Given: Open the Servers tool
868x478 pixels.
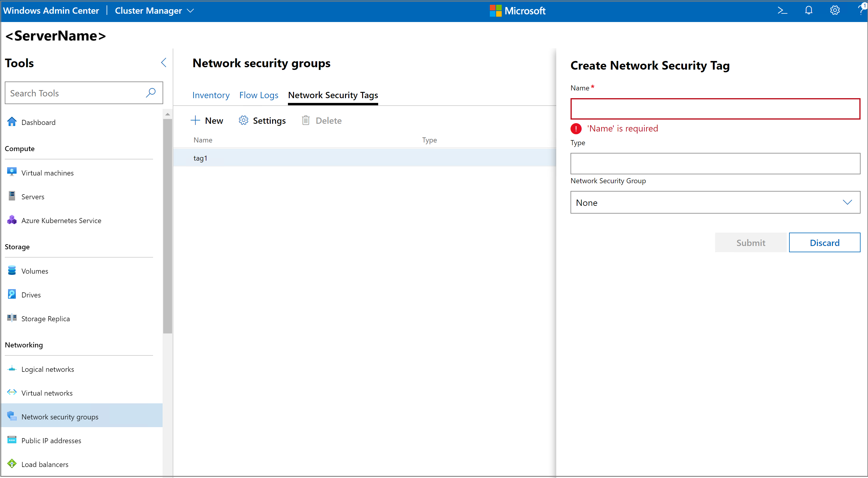Looking at the screenshot, I should tap(33, 196).
